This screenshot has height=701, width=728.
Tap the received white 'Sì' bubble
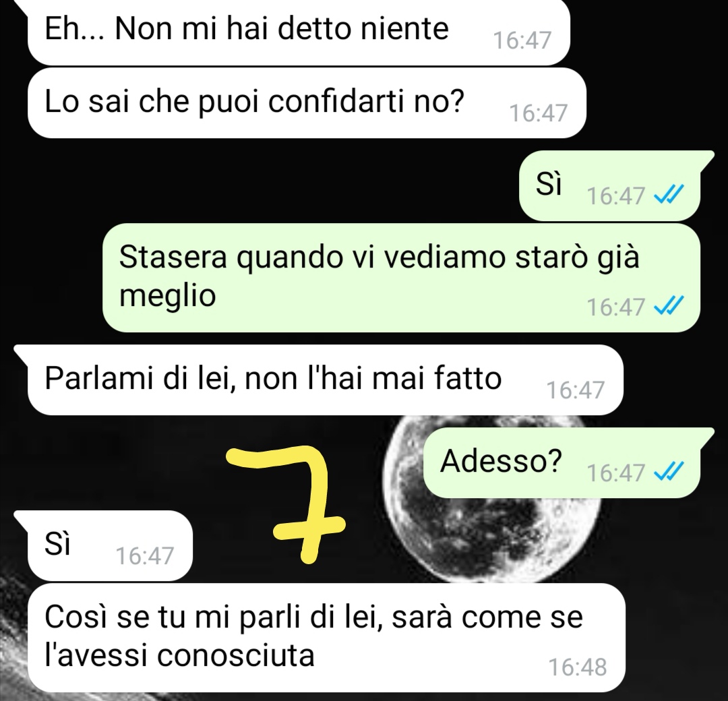[103, 545]
